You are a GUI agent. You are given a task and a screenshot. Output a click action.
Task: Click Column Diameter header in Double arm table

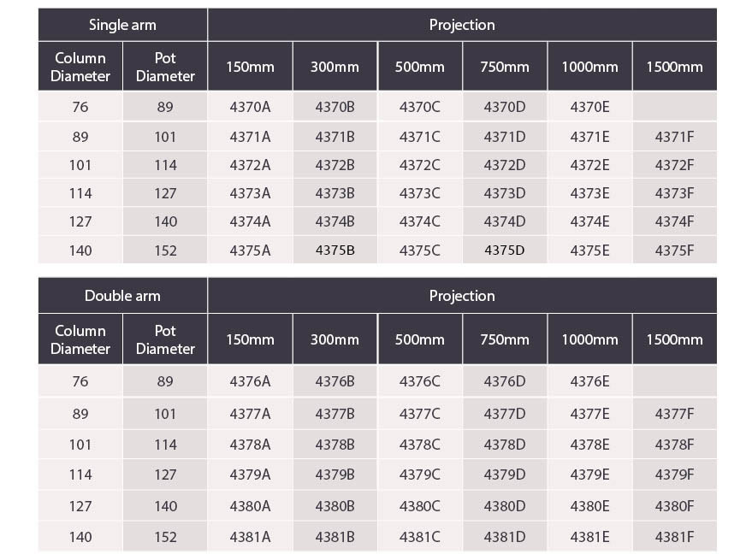(80, 339)
